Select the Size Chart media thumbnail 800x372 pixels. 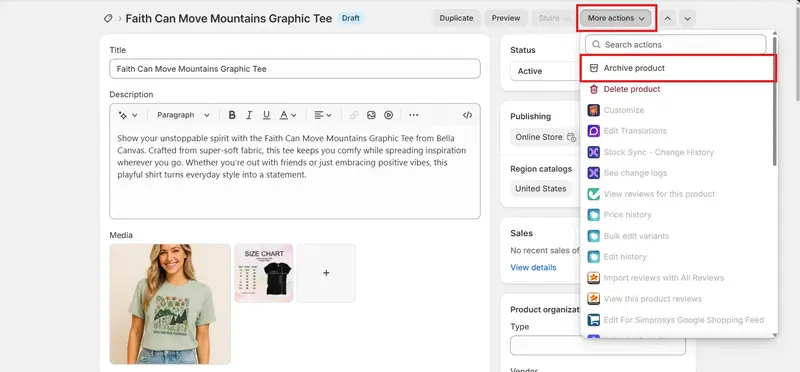[x=264, y=273]
